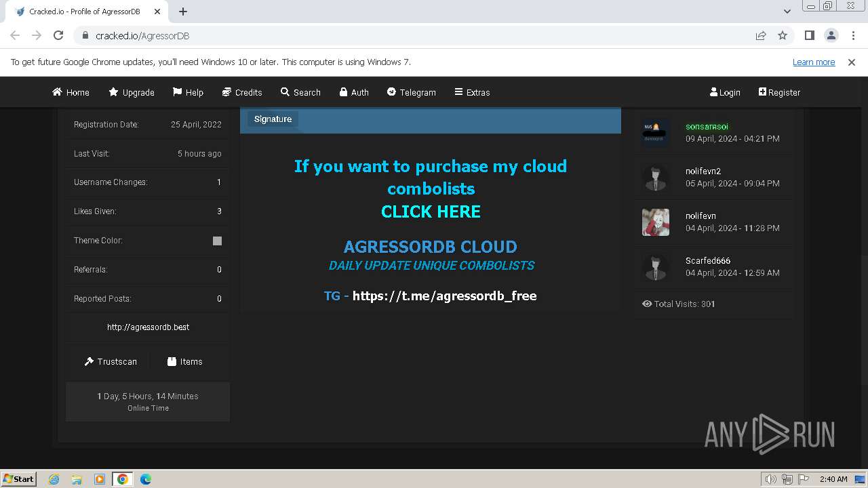Open the Credits page
868x488 pixels.
click(242, 92)
